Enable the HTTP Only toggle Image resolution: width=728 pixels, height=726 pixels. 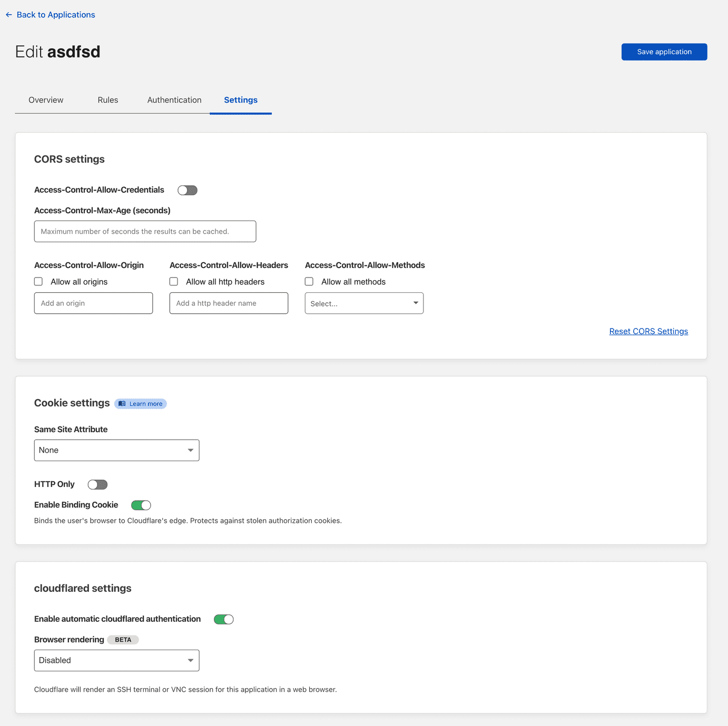[x=97, y=484]
